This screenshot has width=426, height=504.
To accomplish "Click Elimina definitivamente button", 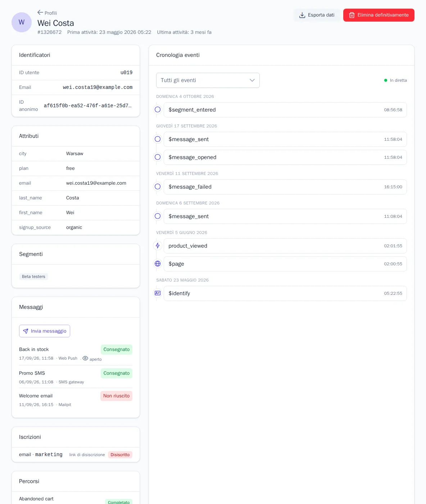I will [379, 15].
